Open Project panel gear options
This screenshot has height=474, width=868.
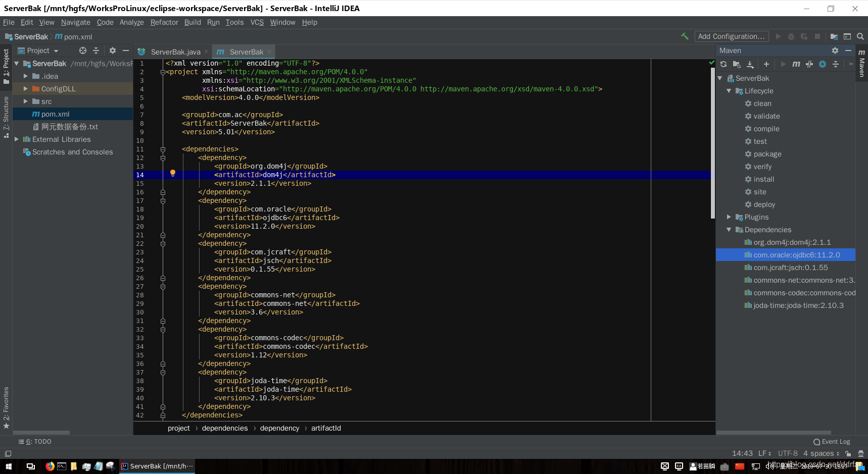[x=113, y=50]
